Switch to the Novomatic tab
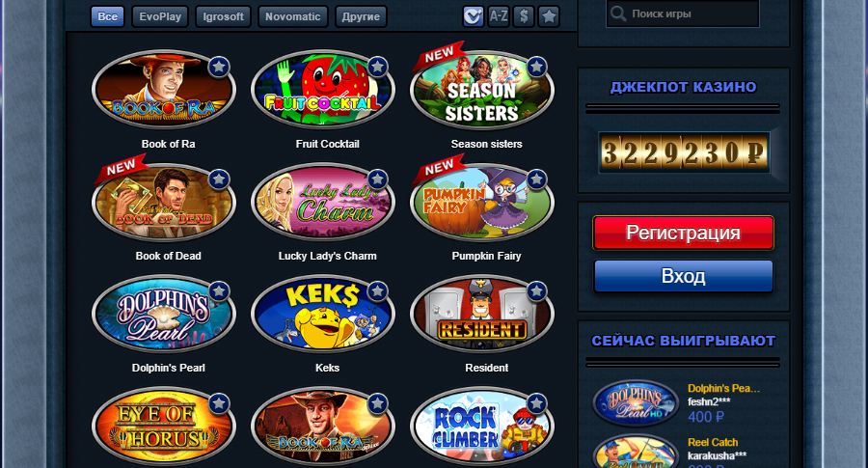868x468 pixels. 293,16
